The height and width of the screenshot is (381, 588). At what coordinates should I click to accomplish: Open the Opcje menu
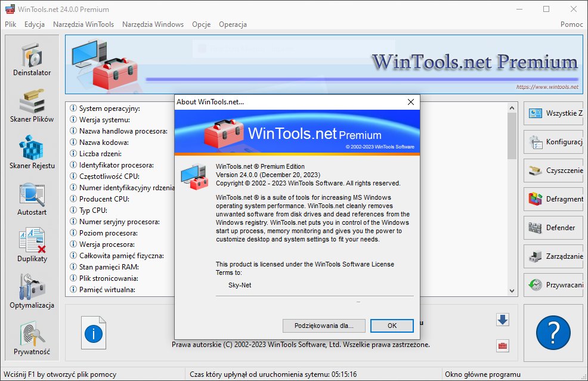click(x=202, y=24)
